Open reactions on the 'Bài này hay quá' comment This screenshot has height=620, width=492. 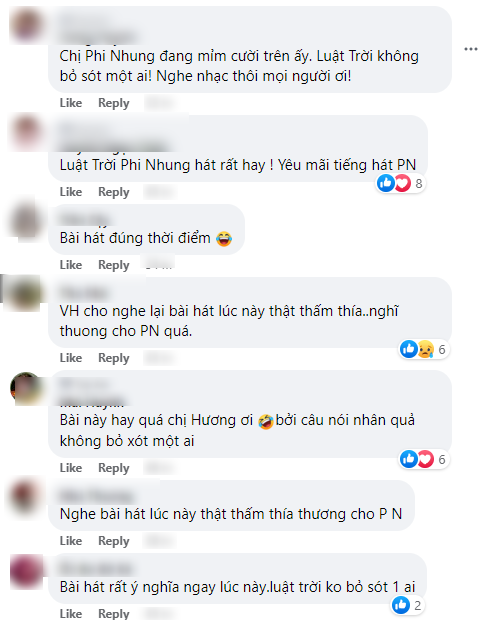424,459
